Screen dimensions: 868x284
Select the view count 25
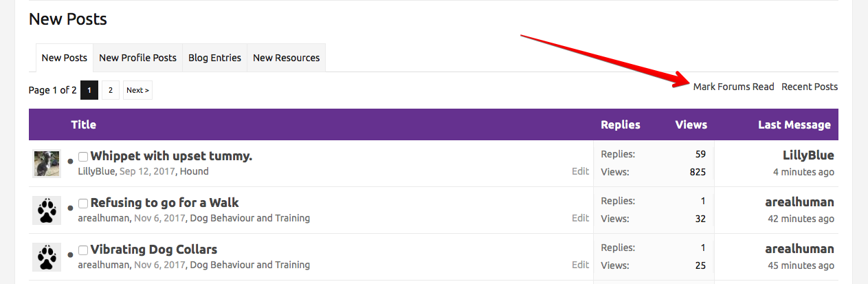pyautogui.click(x=700, y=265)
